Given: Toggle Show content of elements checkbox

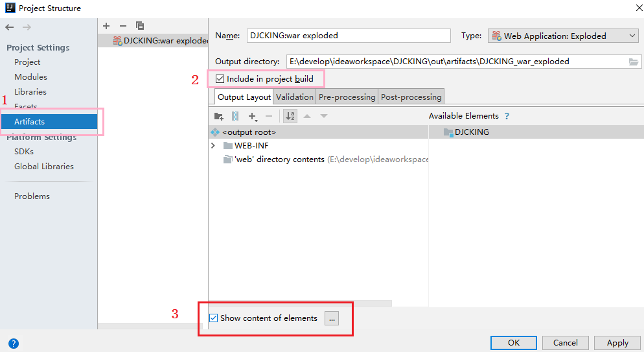Looking at the screenshot, I should click(214, 318).
